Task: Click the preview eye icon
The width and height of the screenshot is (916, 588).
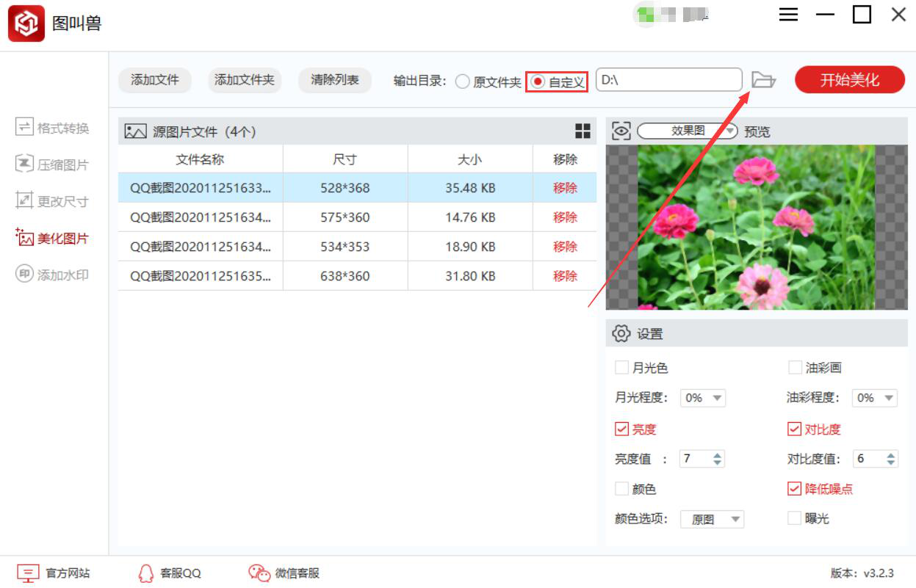Action: (621, 131)
